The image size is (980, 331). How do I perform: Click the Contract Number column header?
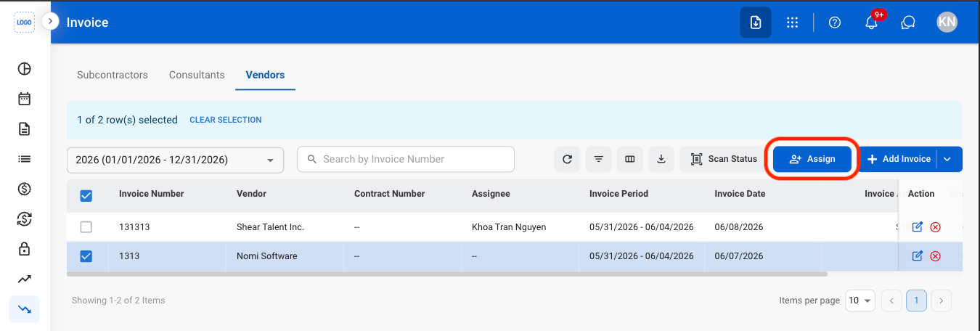[389, 194]
